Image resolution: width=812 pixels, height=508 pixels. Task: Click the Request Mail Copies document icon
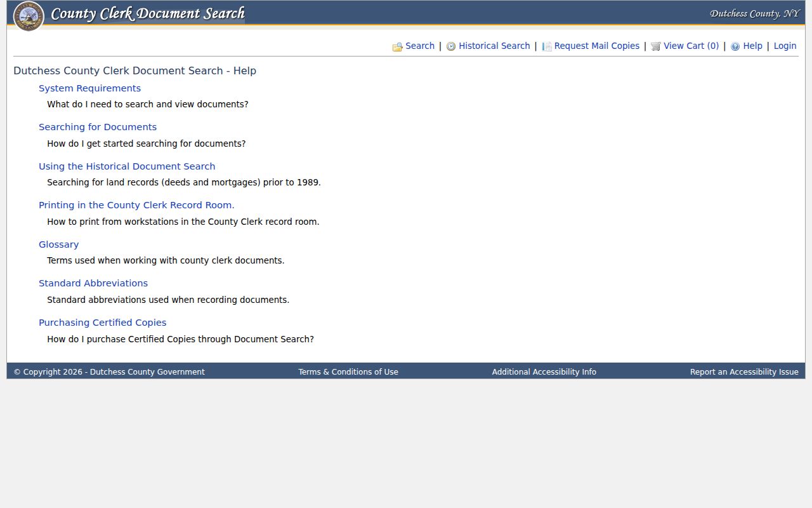pyautogui.click(x=547, y=46)
